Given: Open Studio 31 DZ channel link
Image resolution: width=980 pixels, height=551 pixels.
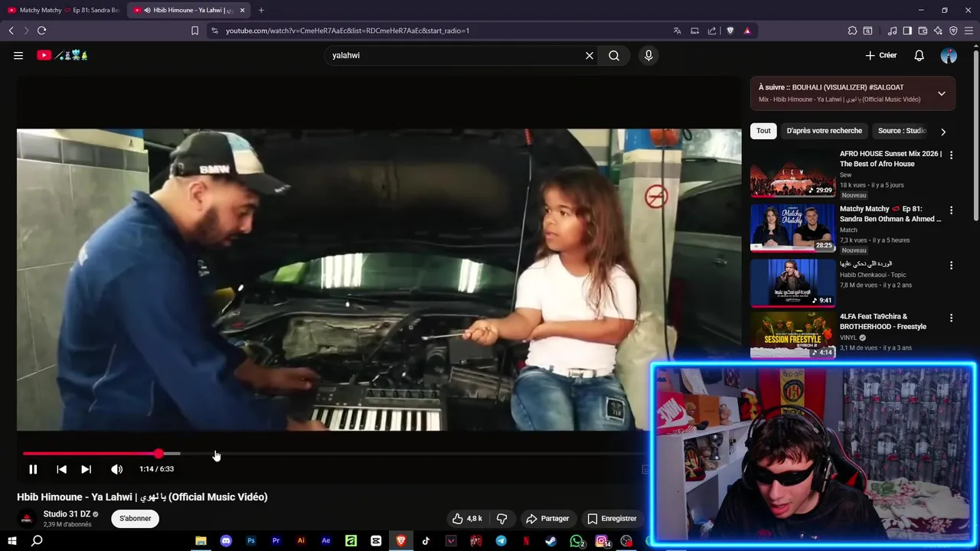Looking at the screenshot, I should (67, 514).
